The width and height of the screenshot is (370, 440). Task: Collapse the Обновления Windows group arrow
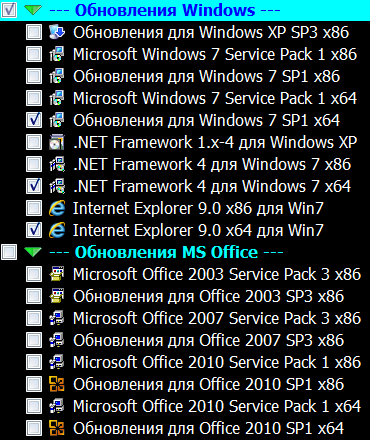[x=33, y=10]
